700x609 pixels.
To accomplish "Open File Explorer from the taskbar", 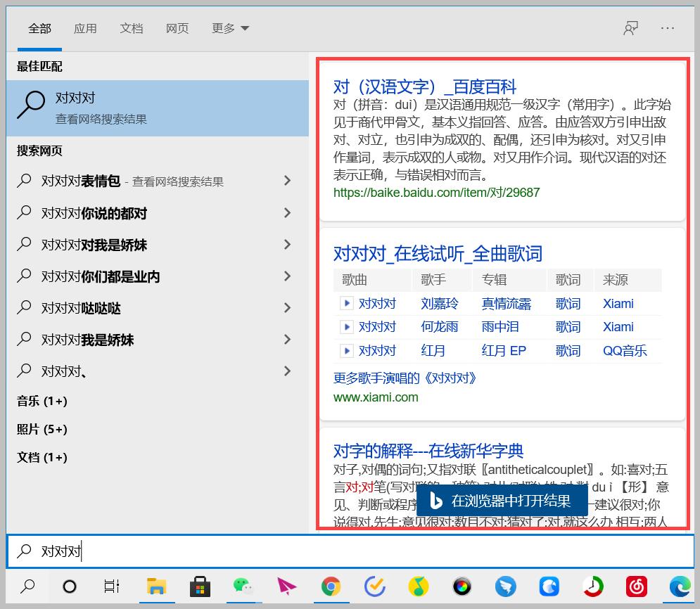I will click(x=156, y=586).
